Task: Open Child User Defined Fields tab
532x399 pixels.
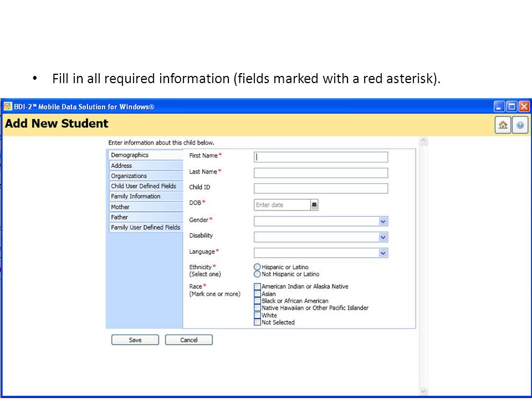Action: click(146, 186)
